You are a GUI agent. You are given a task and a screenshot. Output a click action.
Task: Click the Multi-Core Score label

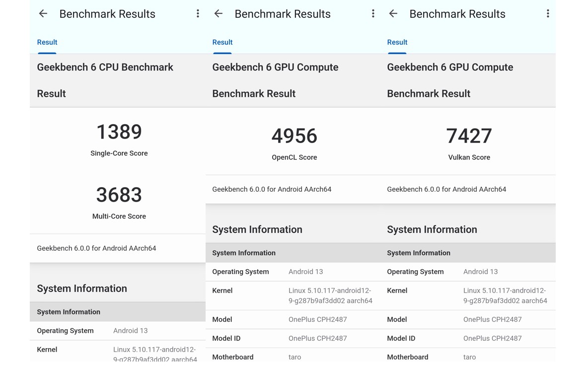coord(119,217)
